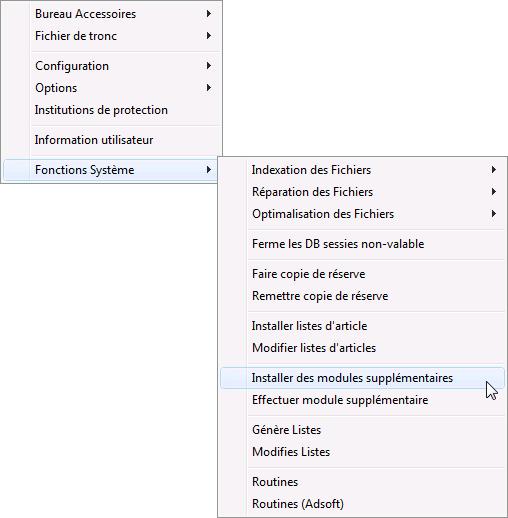This screenshot has width=508, height=518.
Task: Click the Fonctions Système menu item
Action: coord(112,170)
